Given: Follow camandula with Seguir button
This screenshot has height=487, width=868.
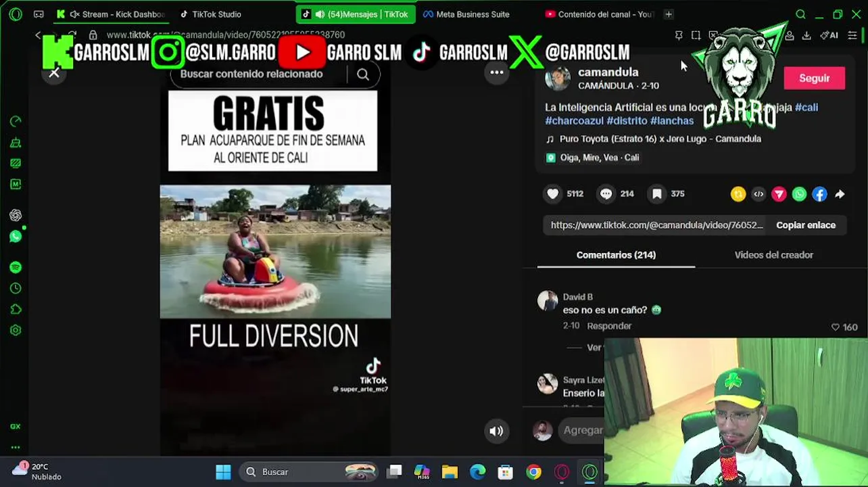Looking at the screenshot, I should [814, 78].
